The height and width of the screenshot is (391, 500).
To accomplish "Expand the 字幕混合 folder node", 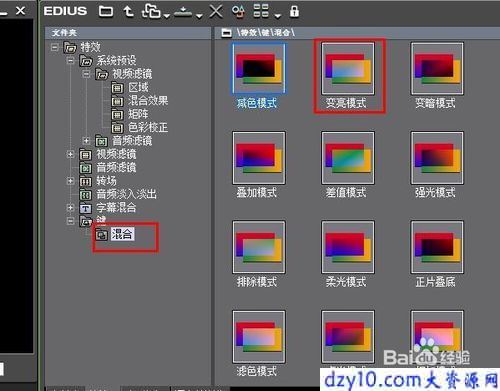I will (x=70, y=208).
